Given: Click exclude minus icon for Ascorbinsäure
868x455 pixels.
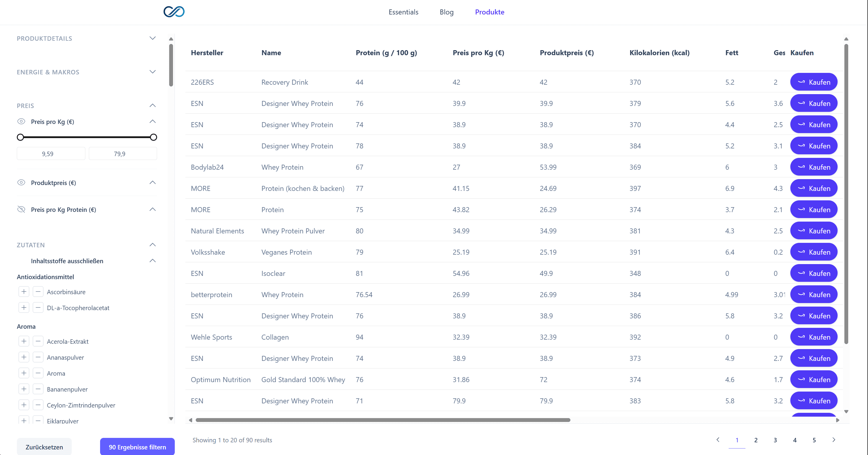Looking at the screenshot, I should [38, 292].
